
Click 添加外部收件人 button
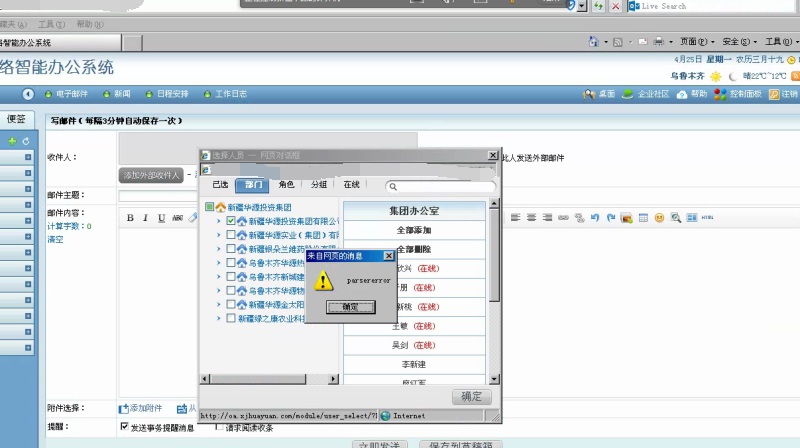point(151,176)
